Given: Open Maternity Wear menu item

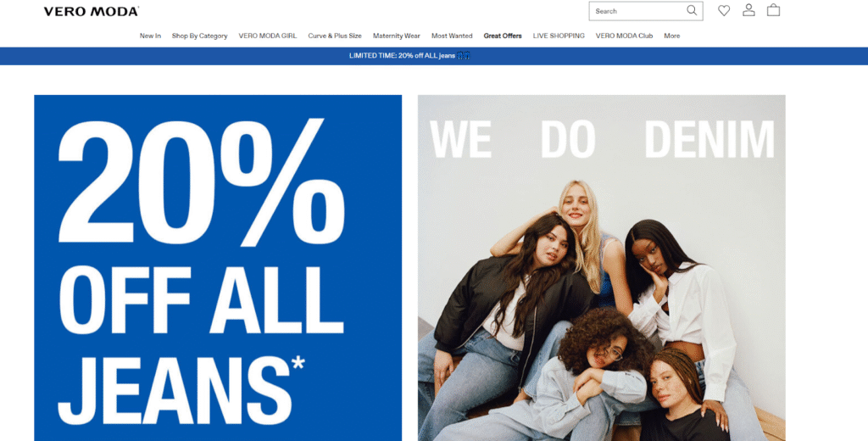Looking at the screenshot, I should [397, 36].
